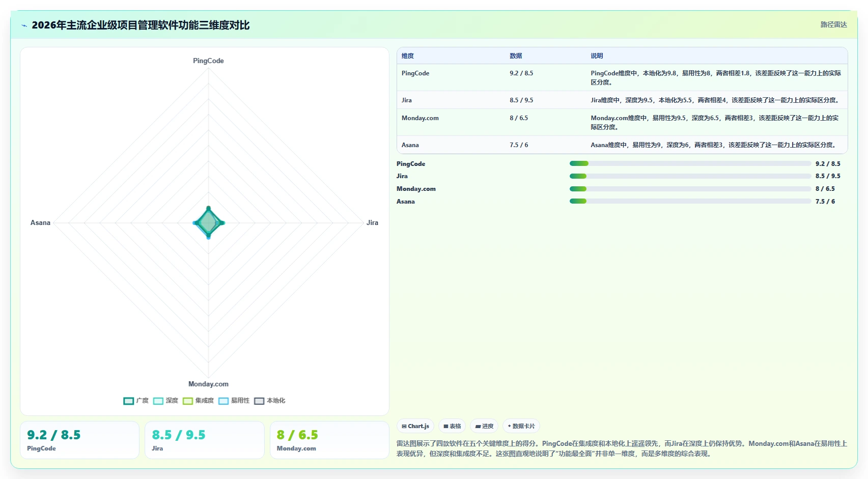Image resolution: width=868 pixels, height=479 pixels.
Task: Click the Jira progress bar
Action: click(690, 176)
